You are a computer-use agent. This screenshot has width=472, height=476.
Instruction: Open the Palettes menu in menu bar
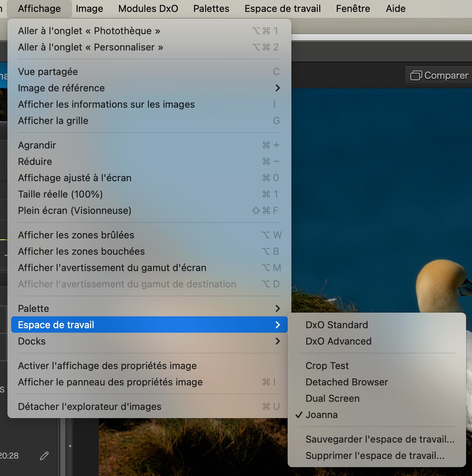[x=211, y=9]
